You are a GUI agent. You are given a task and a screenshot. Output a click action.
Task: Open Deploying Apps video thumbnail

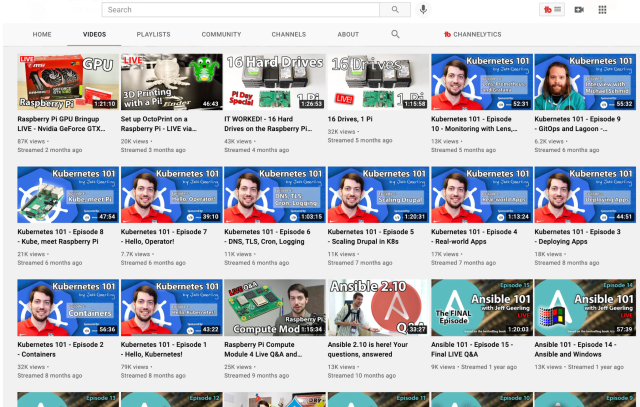(x=585, y=194)
